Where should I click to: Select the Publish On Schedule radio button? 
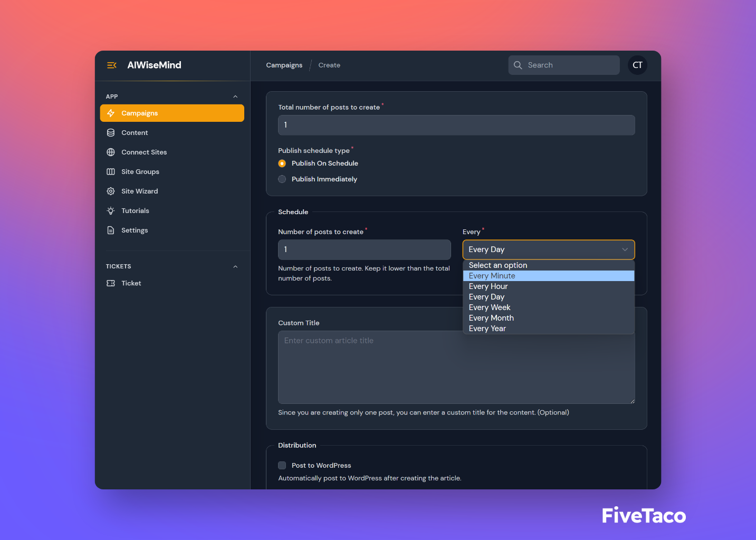point(282,163)
